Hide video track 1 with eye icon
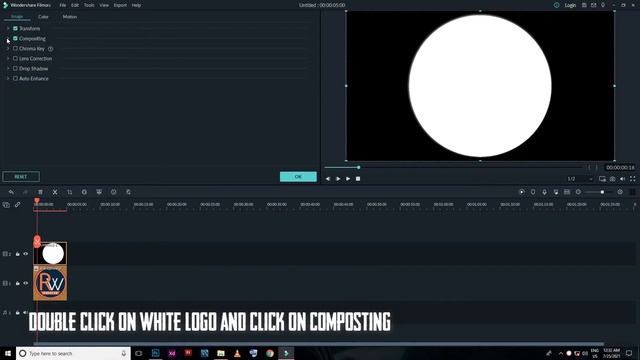This screenshot has width=640, height=360. (x=26, y=283)
